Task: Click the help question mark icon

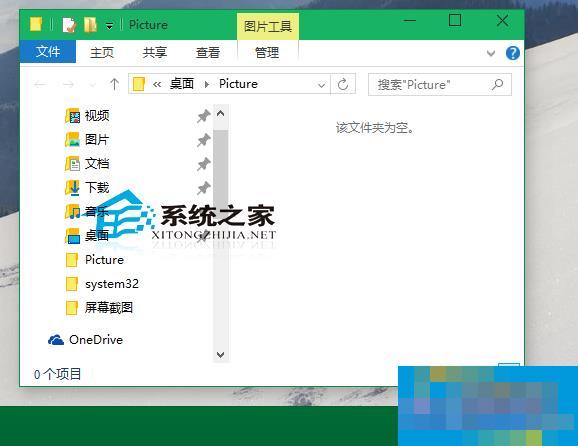Action: pos(513,53)
